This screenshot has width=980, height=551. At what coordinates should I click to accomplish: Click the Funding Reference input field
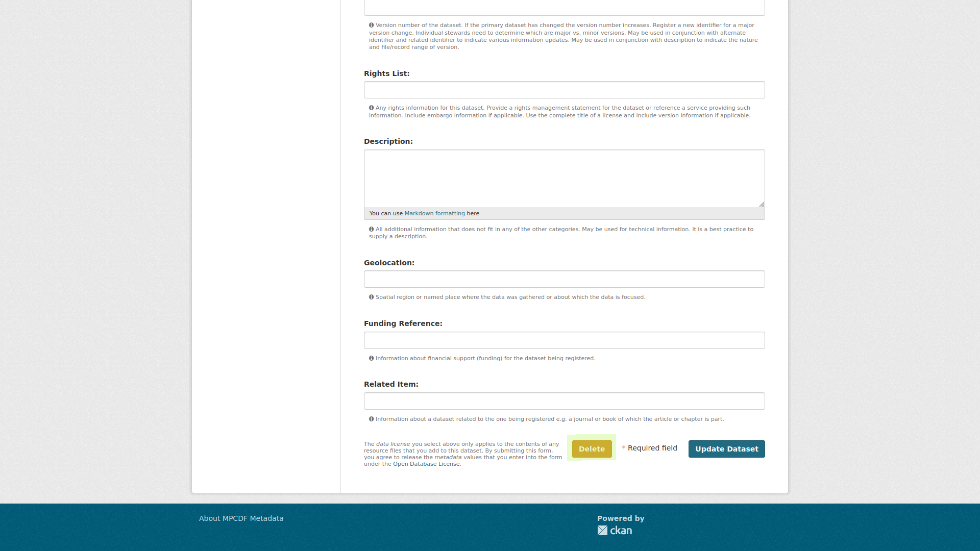[x=564, y=340]
